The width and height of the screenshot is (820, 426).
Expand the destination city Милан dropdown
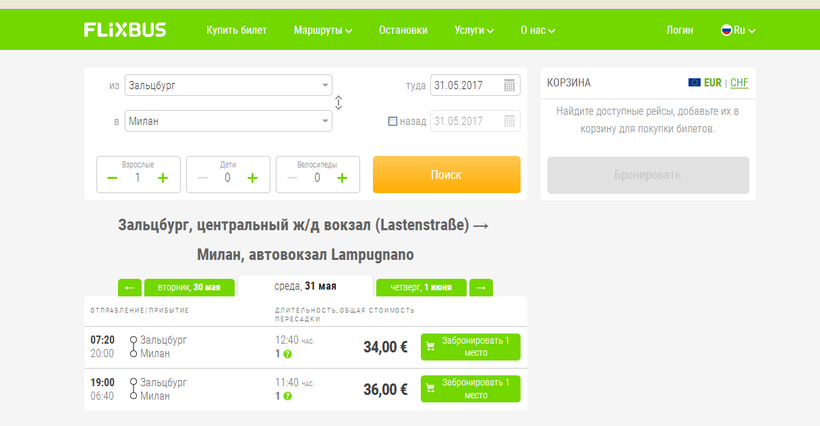(x=325, y=121)
